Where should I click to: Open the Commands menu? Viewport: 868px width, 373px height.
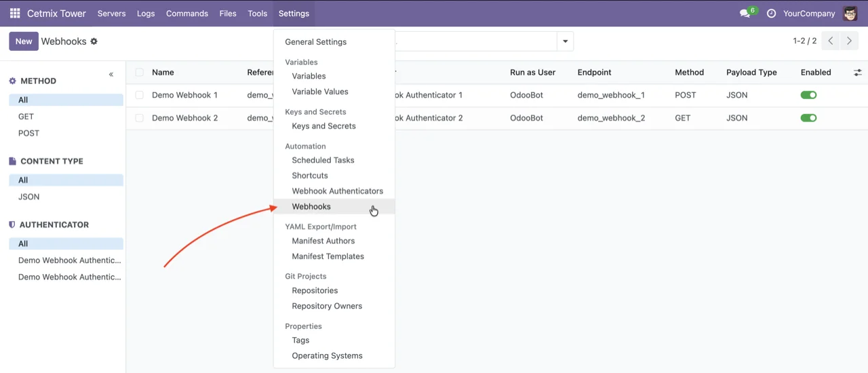coord(187,14)
